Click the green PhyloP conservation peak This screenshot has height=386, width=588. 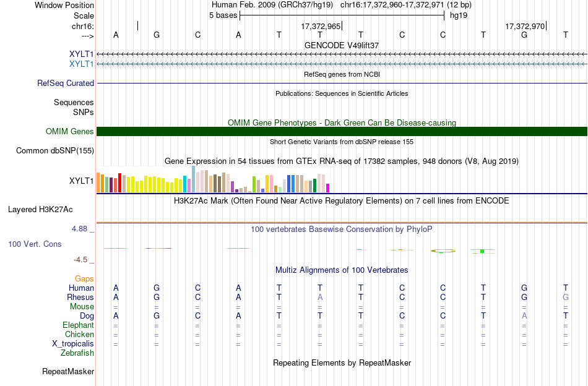[x=482, y=251]
